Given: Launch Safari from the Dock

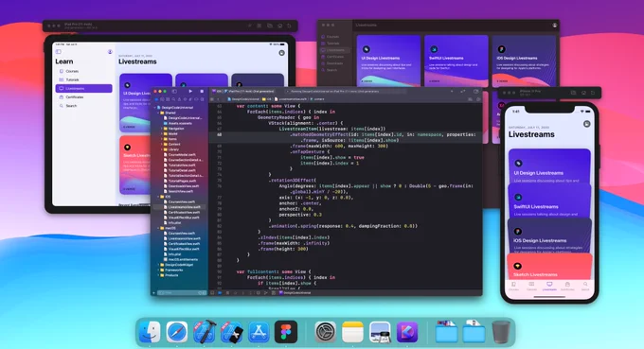Looking at the screenshot, I should [x=177, y=331].
